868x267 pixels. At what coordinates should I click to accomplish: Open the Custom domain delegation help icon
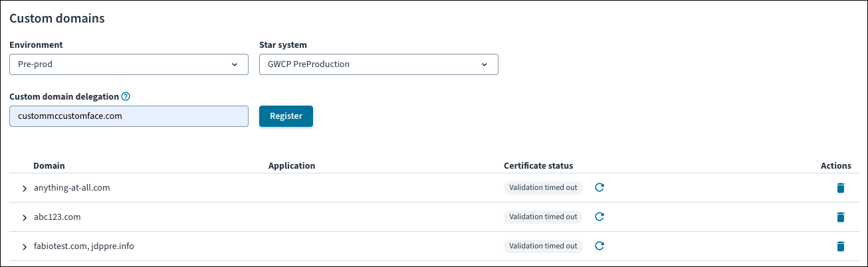click(126, 96)
